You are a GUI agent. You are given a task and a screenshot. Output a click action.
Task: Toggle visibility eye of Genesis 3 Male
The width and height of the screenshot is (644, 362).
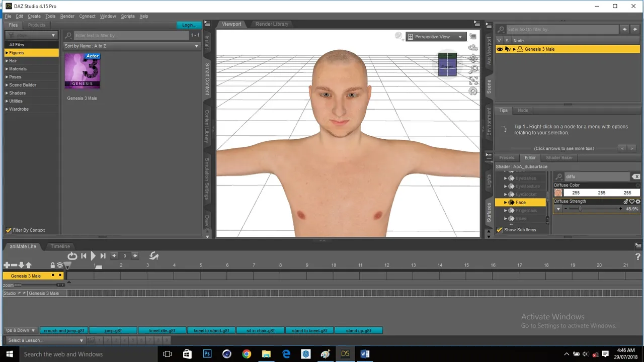coord(500,49)
